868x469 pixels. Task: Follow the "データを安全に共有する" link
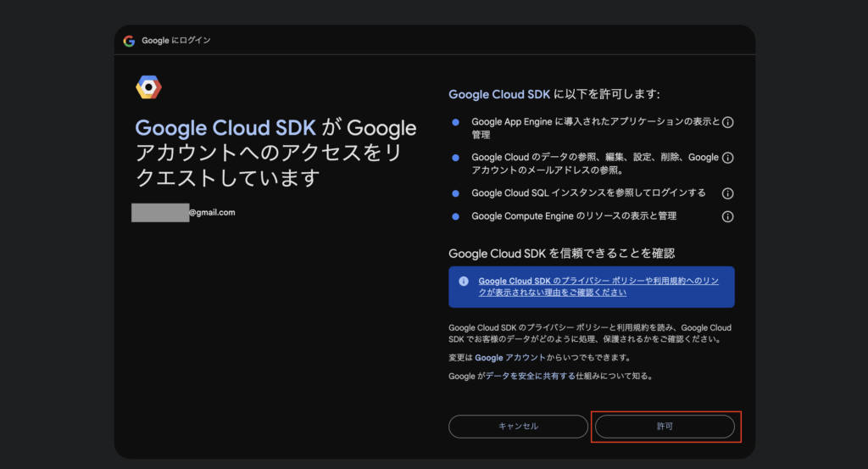point(531,376)
